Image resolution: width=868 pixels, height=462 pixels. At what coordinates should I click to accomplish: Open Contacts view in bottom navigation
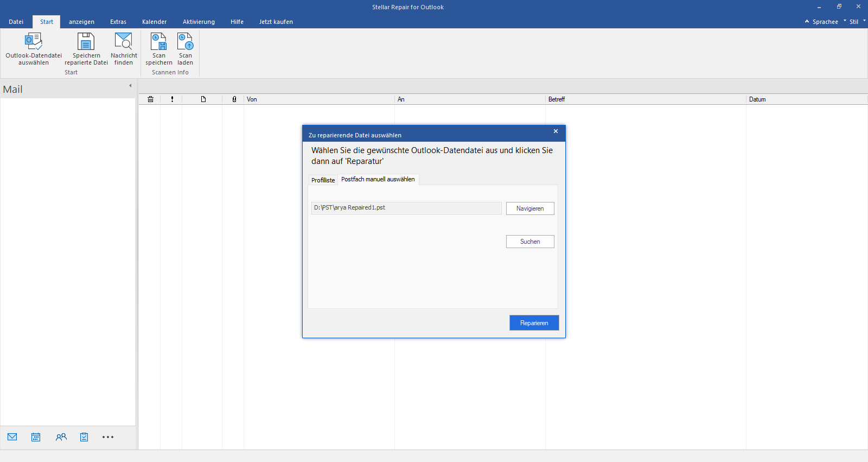click(61, 437)
